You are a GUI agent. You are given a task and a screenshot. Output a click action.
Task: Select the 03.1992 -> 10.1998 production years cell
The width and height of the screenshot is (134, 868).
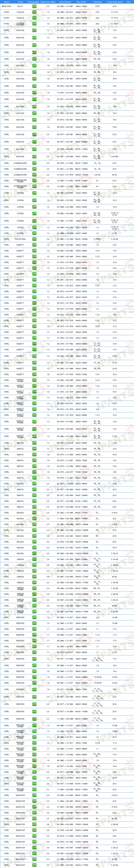[65, 239]
